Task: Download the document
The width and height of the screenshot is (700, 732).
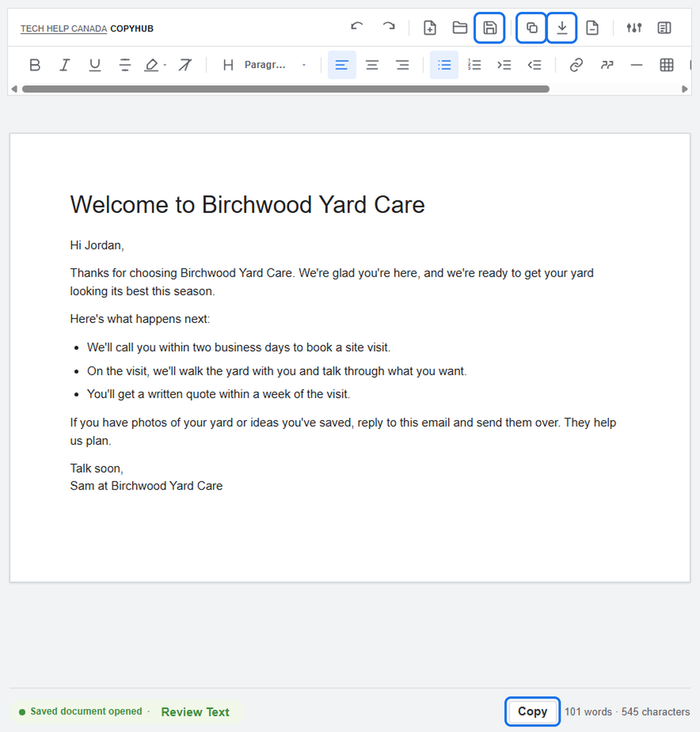Action: (x=561, y=28)
